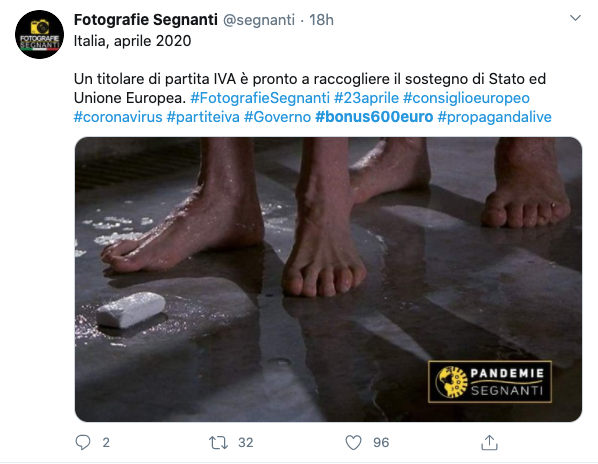Open the #coronavirus hashtag
Screen dimensions: 598x464
[118, 117]
